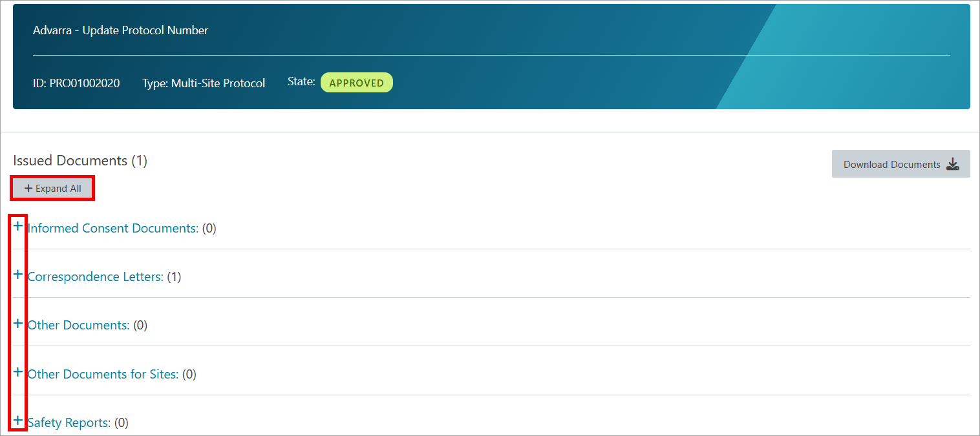Click the Advarra - Update Protocol Number title
The image size is (980, 436).
tap(121, 30)
